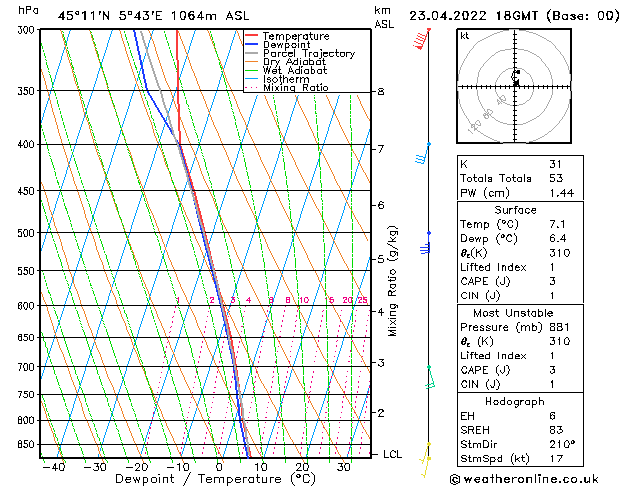This screenshot has width=629, height=486.
Task: Click the green wind barb near 700 hPa
Action: pos(430,377)
